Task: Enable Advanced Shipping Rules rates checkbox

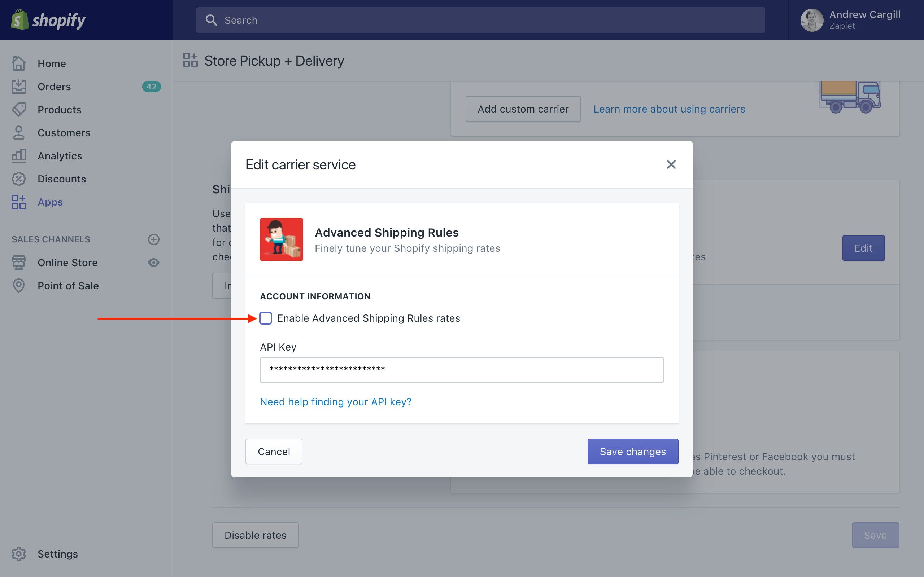Action: pos(266,318)
